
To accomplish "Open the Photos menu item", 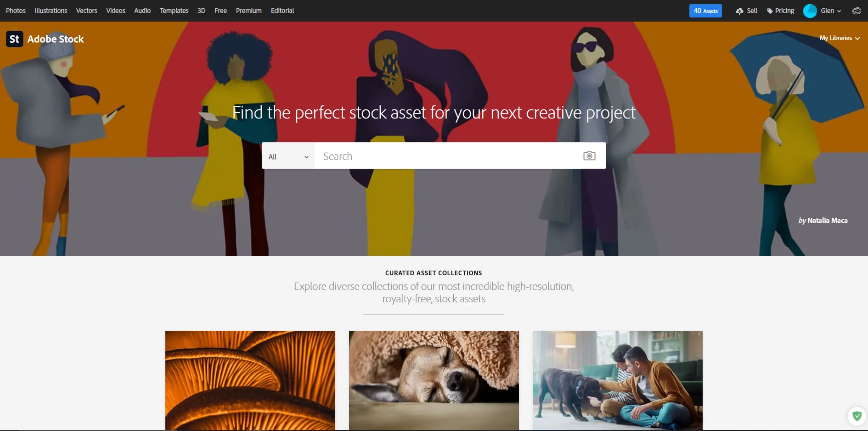I will [x=16, y=11].
